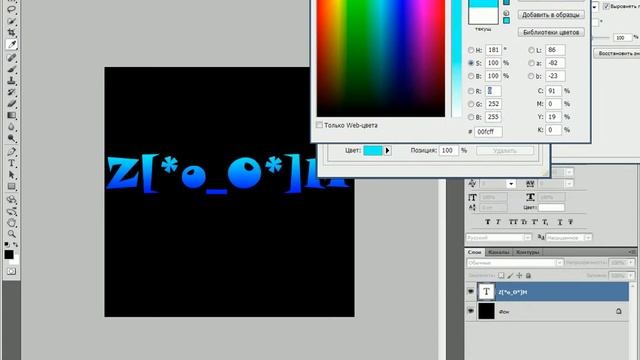
Task: Click the Quick Mask mode icon
Action: [11, 271]
